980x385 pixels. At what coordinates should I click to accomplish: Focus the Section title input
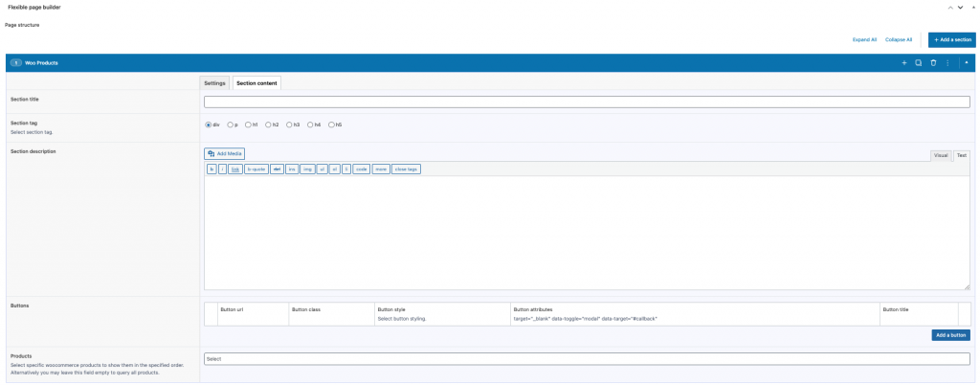coord(587,102)
